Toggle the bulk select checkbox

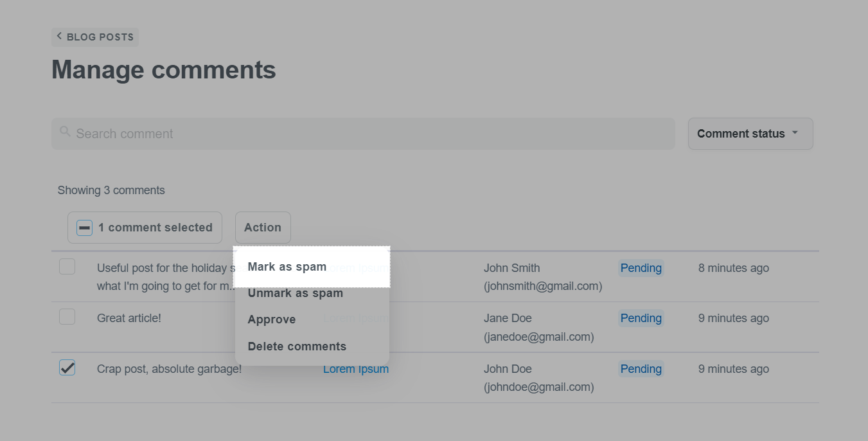pos(84,228)
